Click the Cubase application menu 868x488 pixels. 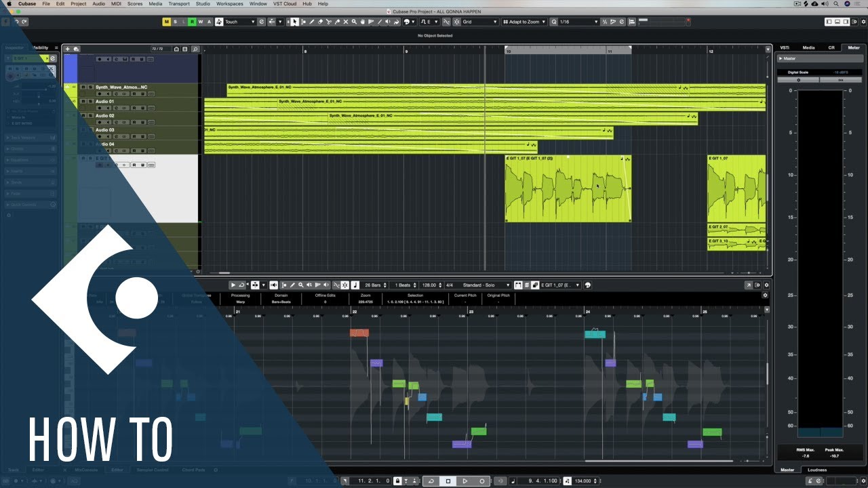pos(27,3)
